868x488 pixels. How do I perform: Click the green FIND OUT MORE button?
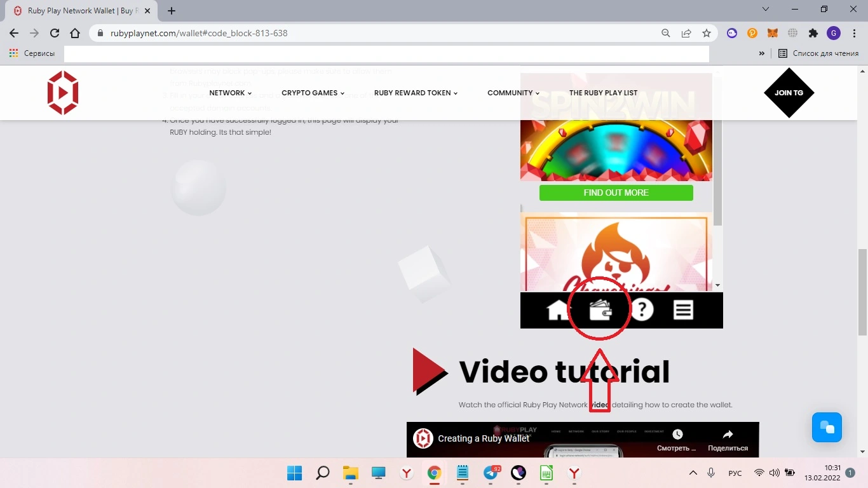click(616, 193)
